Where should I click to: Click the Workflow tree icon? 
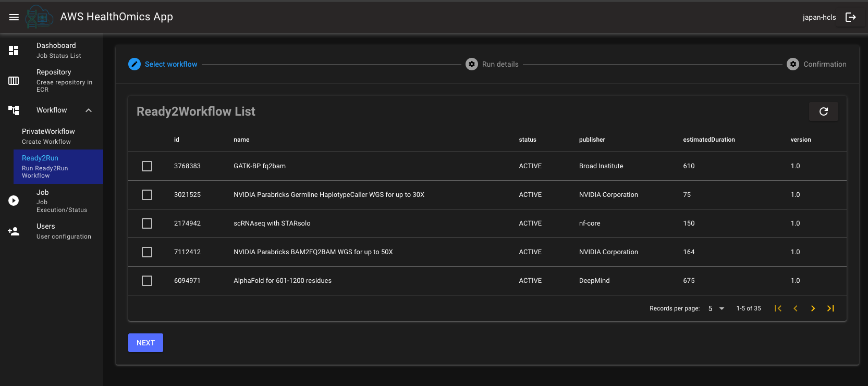(x=14, y=110)
